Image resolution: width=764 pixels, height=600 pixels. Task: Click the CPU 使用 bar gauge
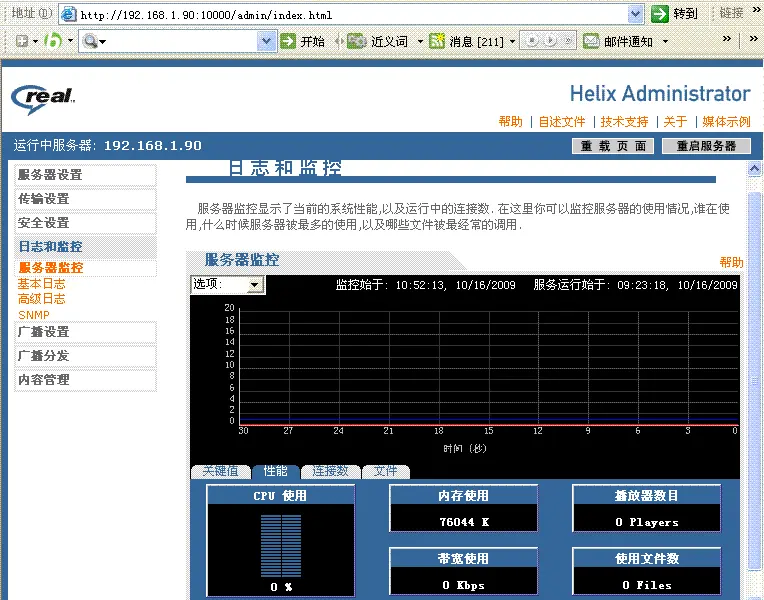[281, 545]
